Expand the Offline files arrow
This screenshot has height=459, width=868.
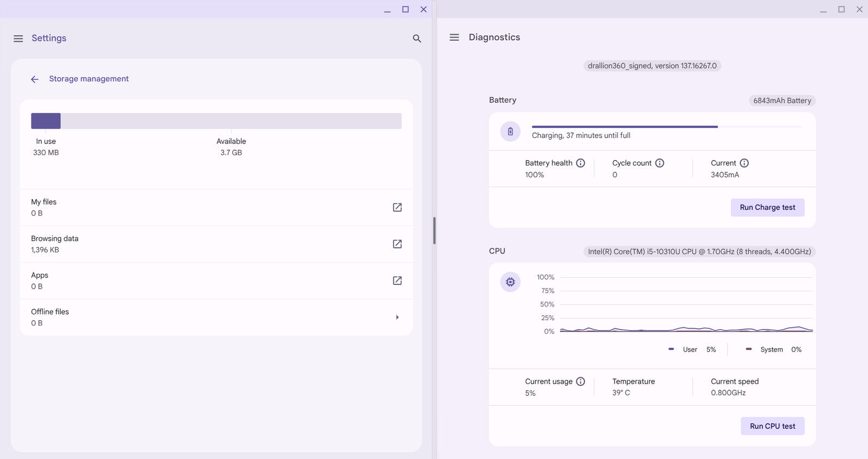point(397,317)
